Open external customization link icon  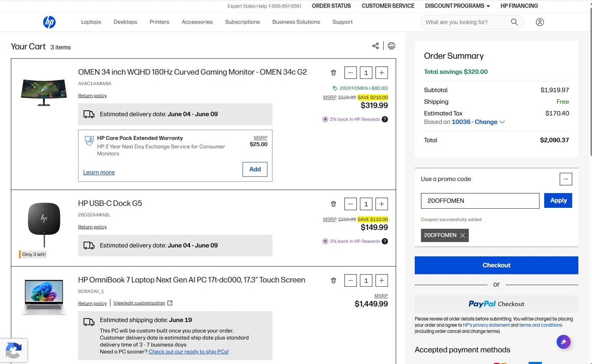(170, 303)
